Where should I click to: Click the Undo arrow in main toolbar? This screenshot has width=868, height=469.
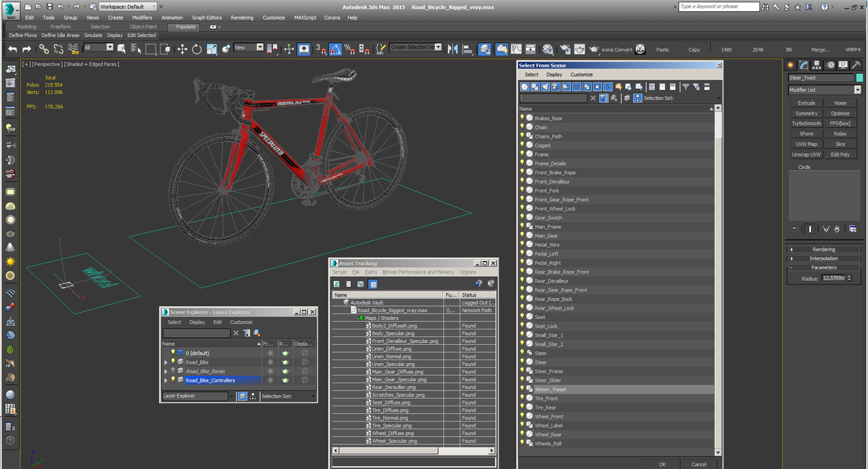(12, 49)
